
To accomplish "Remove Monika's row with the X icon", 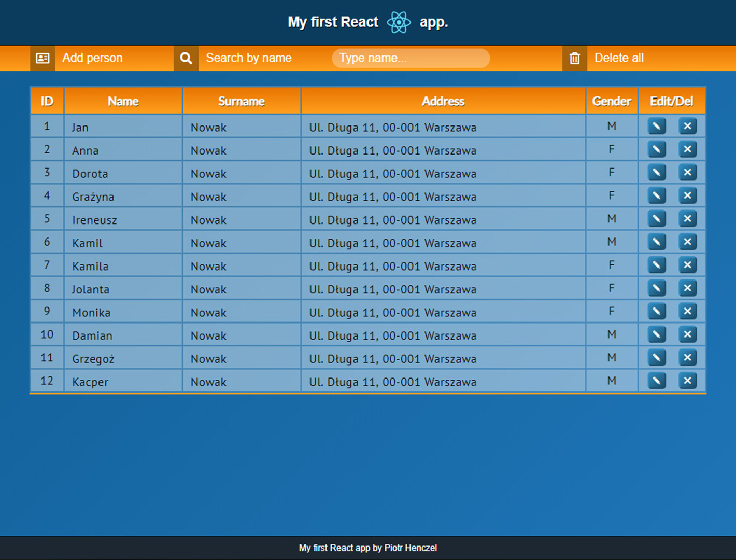I will pos(687,311).
